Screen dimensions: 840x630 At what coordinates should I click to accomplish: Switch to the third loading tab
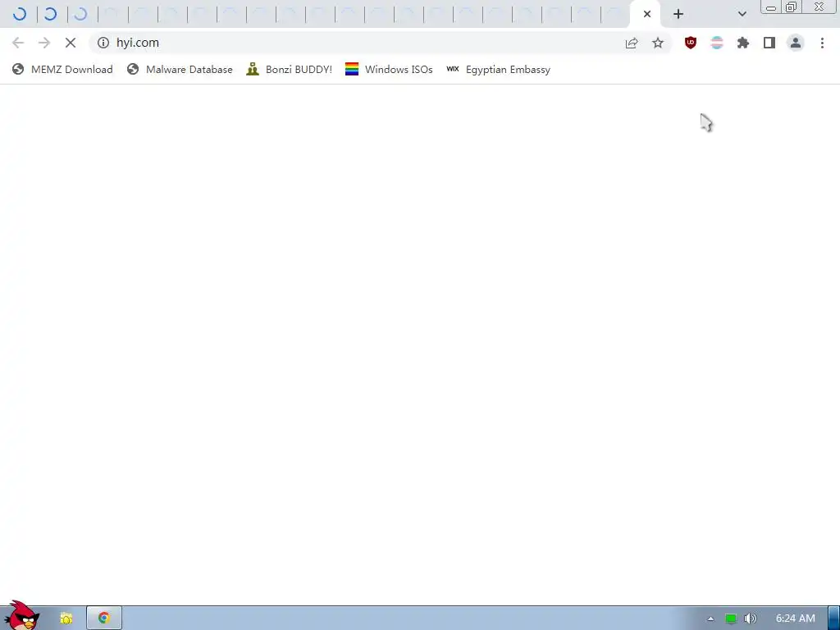(x=80, y=14)
